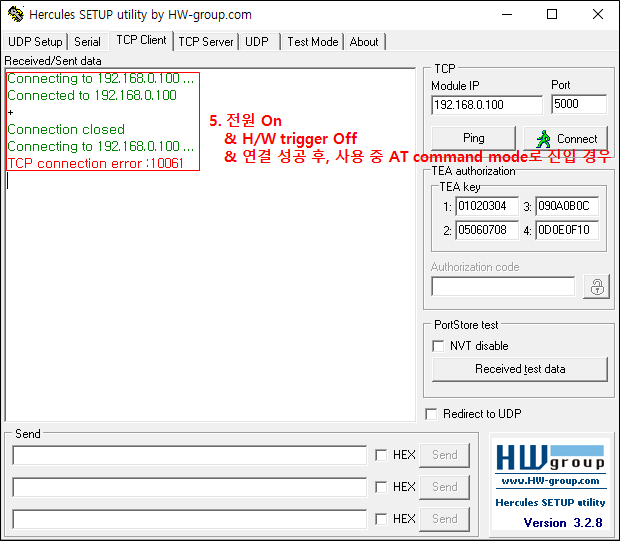Click the first Send text input field
The image size is (630, 541).
(190, 455)
